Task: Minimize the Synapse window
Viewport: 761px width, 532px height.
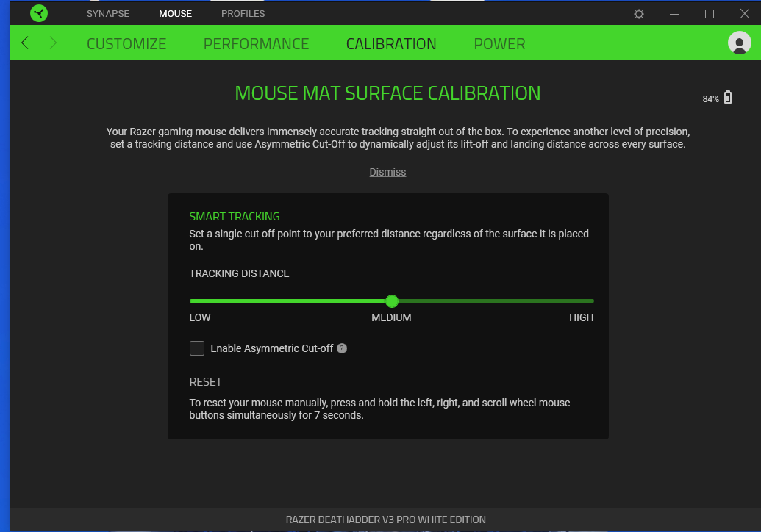Action: 674,14
